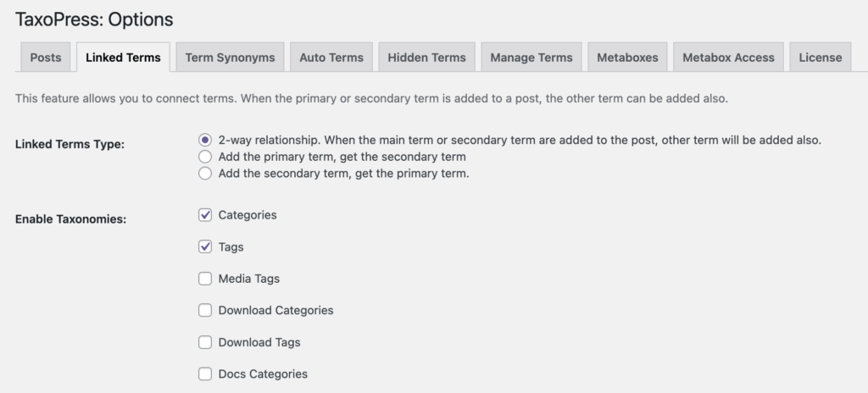This screenshot has width=868, height=393.
Task: Check the Download Categories checkbox
Action: (205, 310)
